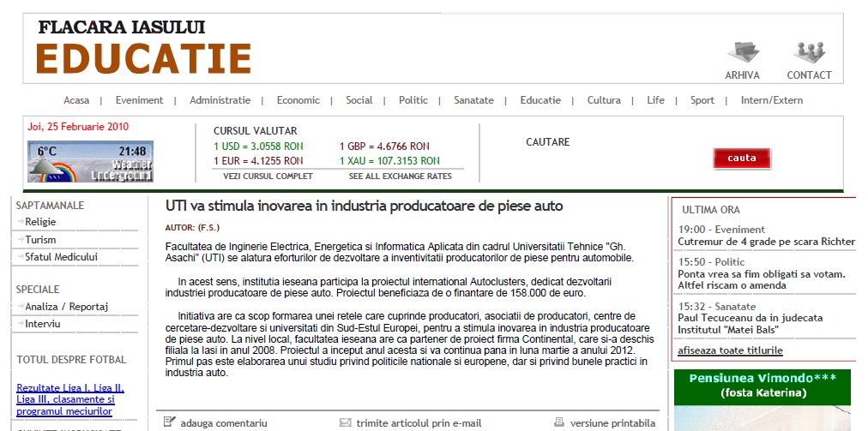868x431 pixels.
Task: Click the 1 GBP = 4.6766 RON rate
Action: [384, 147]
